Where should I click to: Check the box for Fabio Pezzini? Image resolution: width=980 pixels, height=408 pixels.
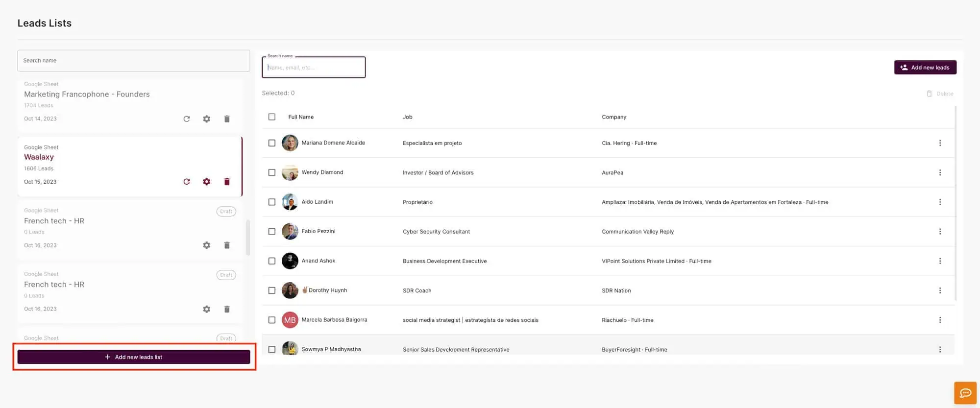(272, 231)
